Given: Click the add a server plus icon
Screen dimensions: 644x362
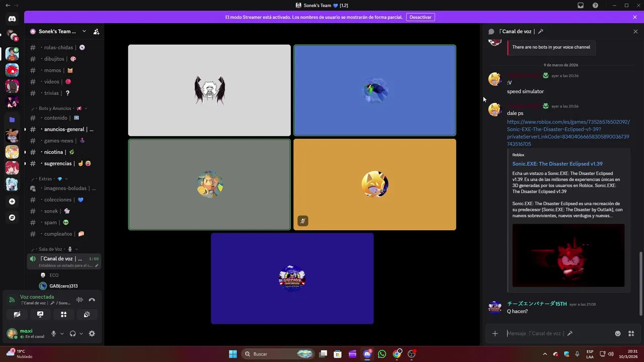Looking at the screenshot, I should pos(12,202).
